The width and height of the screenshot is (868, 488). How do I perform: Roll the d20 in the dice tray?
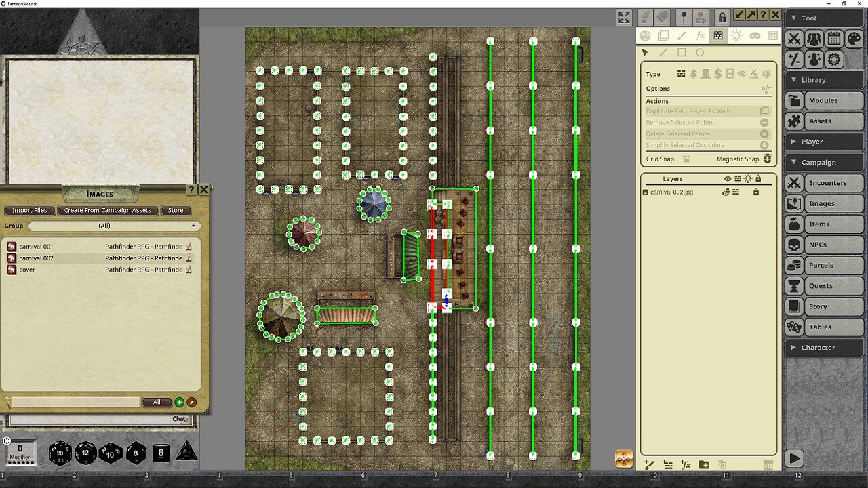[60, 453]
